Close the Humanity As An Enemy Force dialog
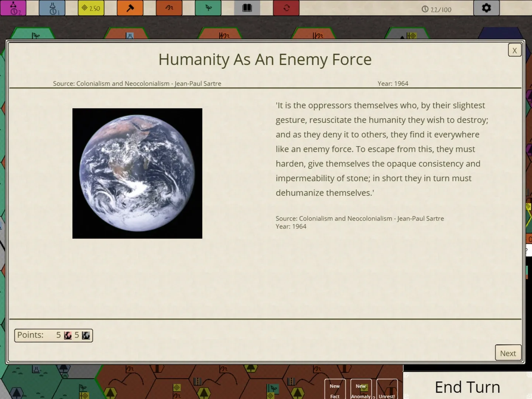 [x=514, y=50]
